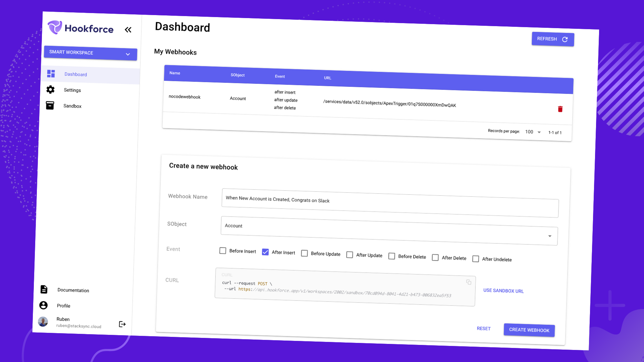
Task: Click the SObject column header
Action: tap(237, 75)
